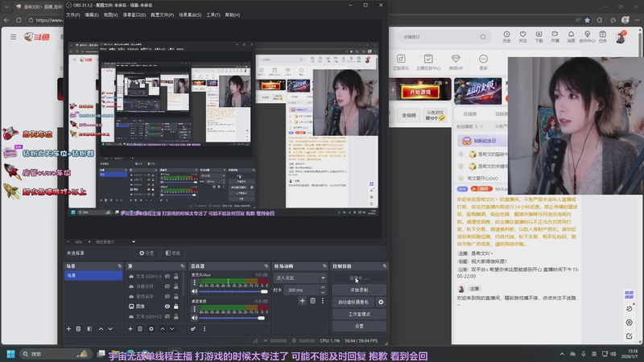Move source down arrow in Sources panel
The width and height of the screenshot is (644, 362).
pos(172,329)
